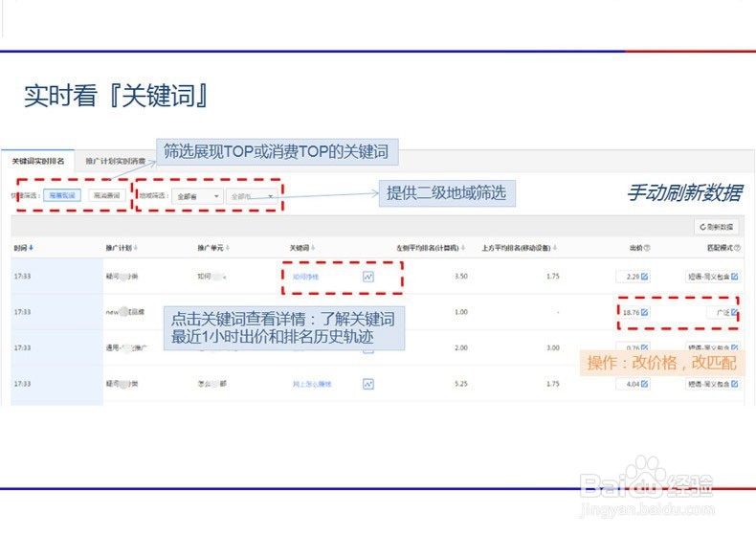This screenshot has width=756, height=536.
Task: Open the 全部市 city dropdown
Action: (252, 196)
